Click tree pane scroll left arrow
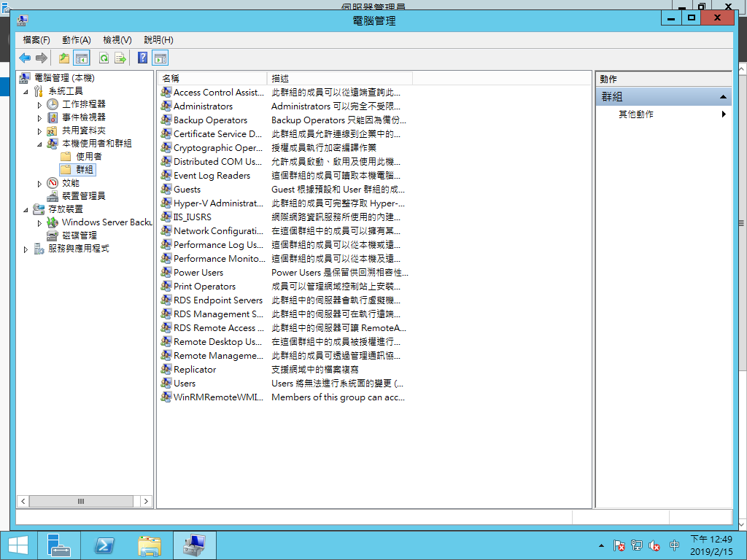Image resolution: width=747 pixels, height=560 pixels. 23,501
